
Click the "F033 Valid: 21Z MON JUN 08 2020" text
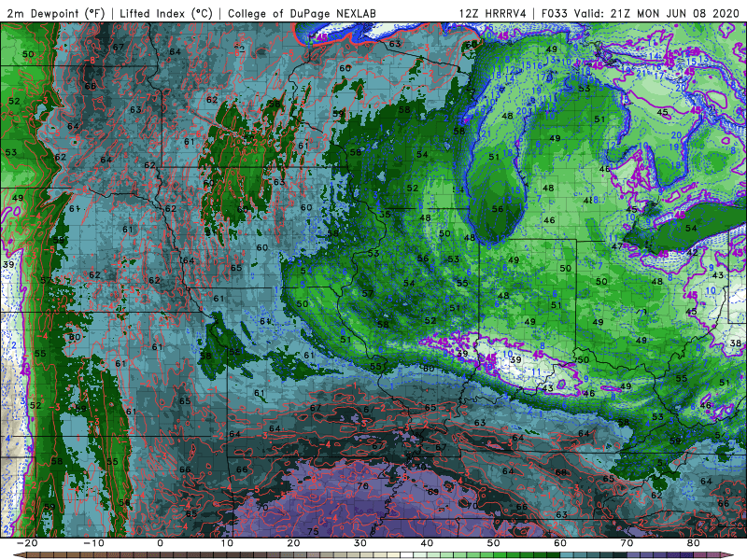[641, 13]
